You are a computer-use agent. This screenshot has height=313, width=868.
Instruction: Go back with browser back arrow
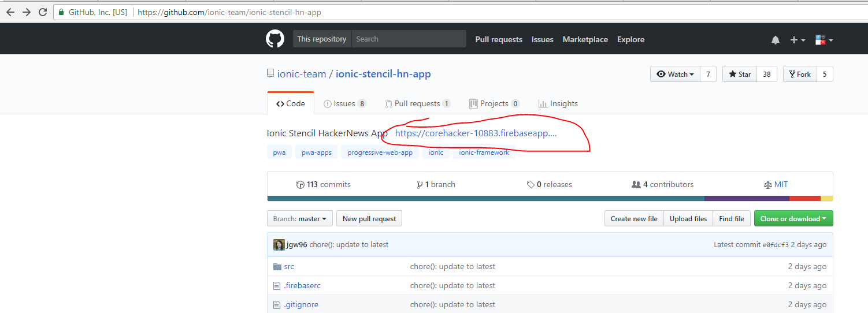(x=11, y=12)
